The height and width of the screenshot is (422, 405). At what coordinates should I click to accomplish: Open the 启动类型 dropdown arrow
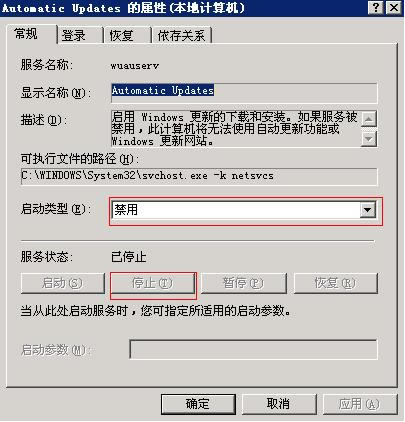[368, 210]
